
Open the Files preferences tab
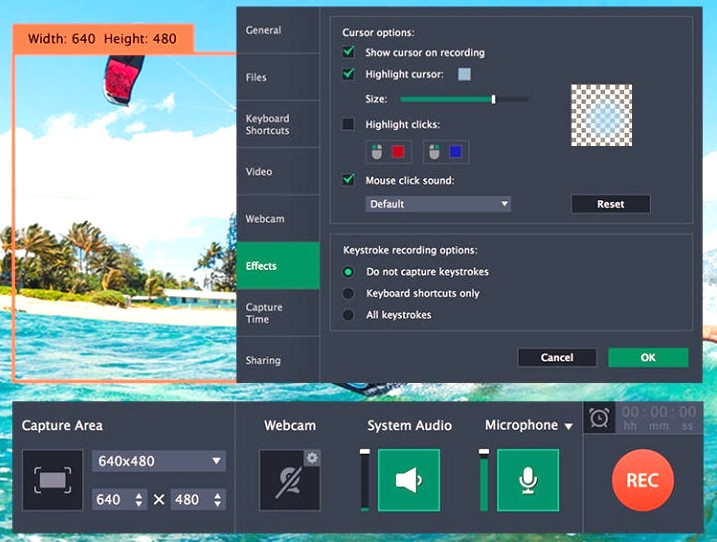click(278, 77)
